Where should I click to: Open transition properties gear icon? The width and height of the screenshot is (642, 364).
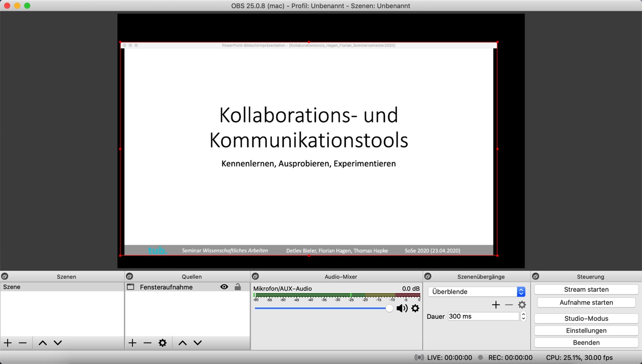click(522, 305)
